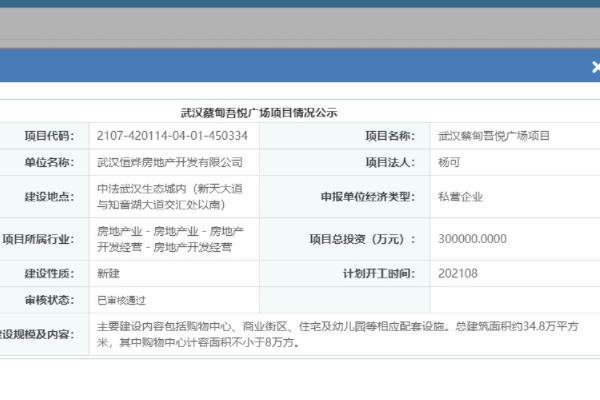Click the construction scale description paragraph
The height and width of the screenshot is (400, 600).
click(x=340, y=334)
